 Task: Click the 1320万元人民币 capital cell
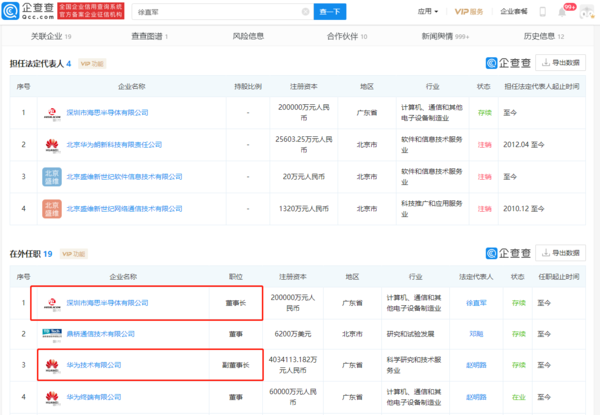point(304,209)
